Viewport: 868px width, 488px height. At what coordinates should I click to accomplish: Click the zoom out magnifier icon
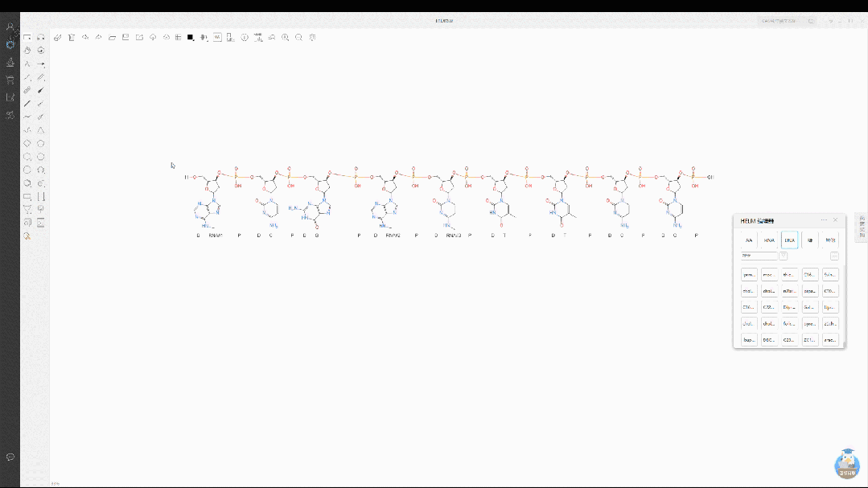(x=299, y=37)
